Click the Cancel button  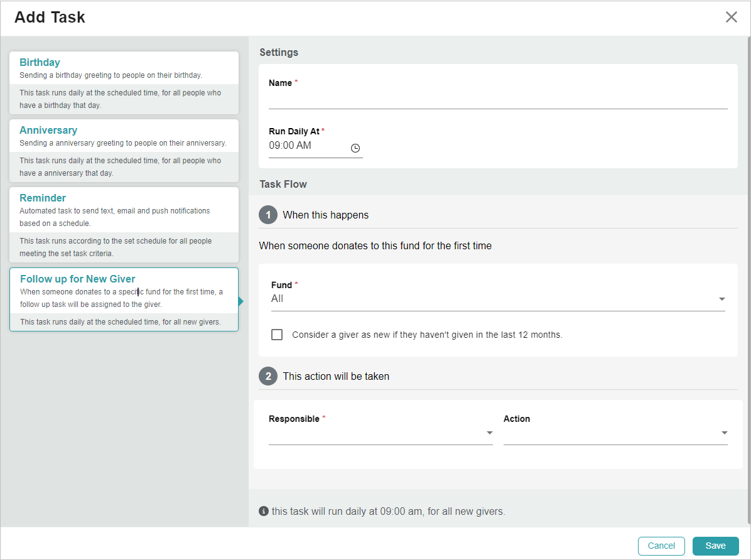(661, 546)
